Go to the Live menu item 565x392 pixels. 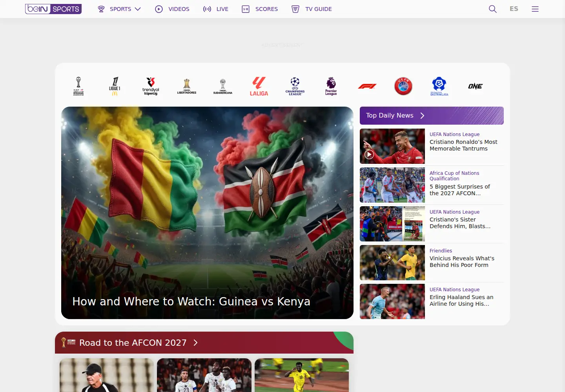click(215, 9)
